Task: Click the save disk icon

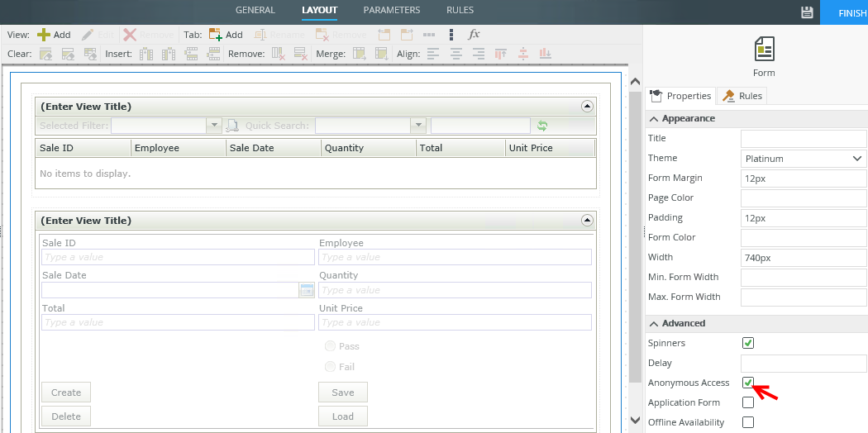Action: (x=807, y=12)
